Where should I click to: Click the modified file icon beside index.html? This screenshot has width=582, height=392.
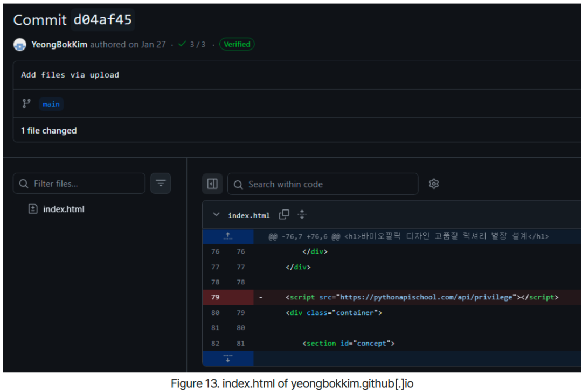[33, 209]
